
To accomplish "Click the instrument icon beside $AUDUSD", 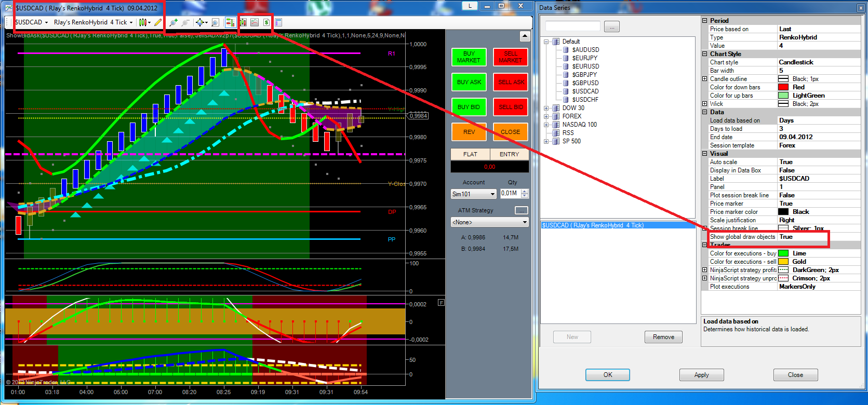I will [x=566, y=50].
